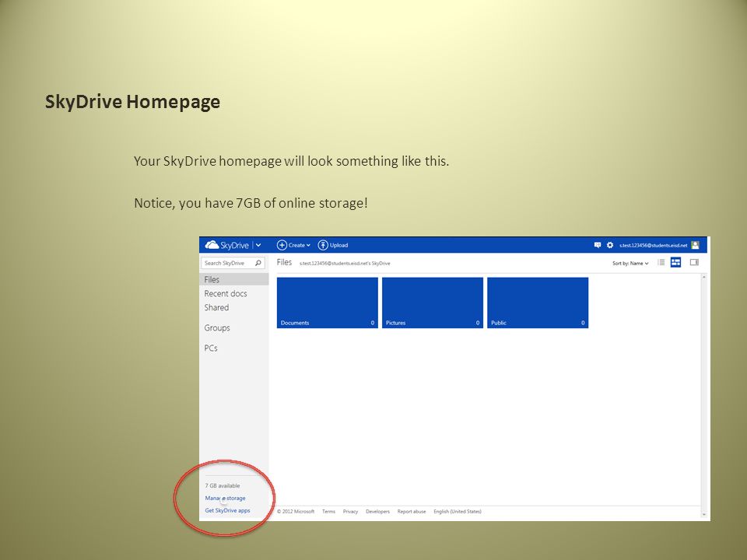
Task: Open Shared in the sidebar
Action: point(216,308)
